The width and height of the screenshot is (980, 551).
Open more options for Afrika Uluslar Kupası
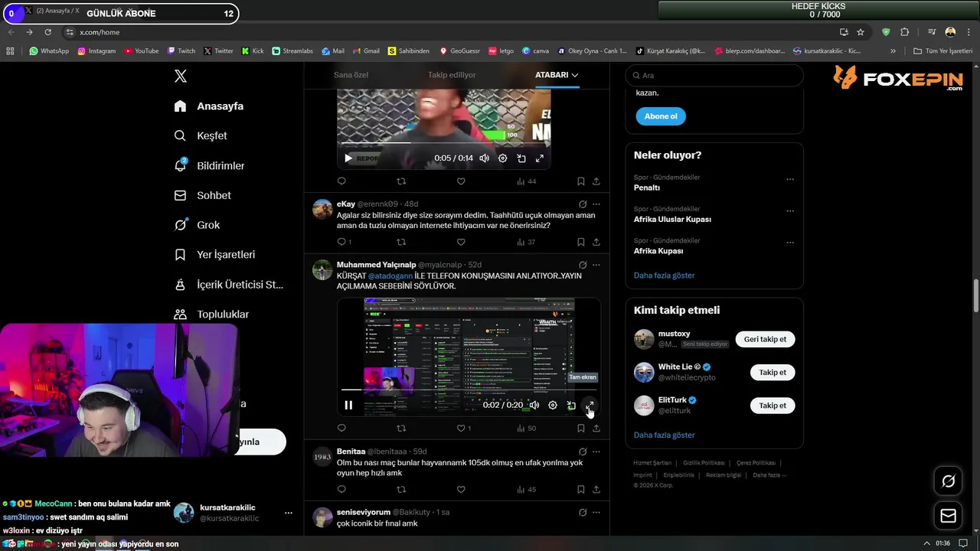[790, 210]
